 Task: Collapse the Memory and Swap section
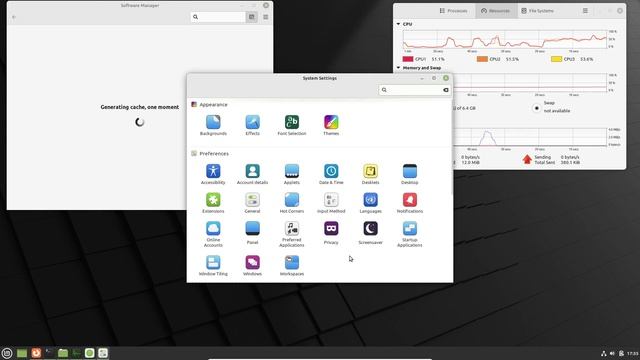(398, 68)
